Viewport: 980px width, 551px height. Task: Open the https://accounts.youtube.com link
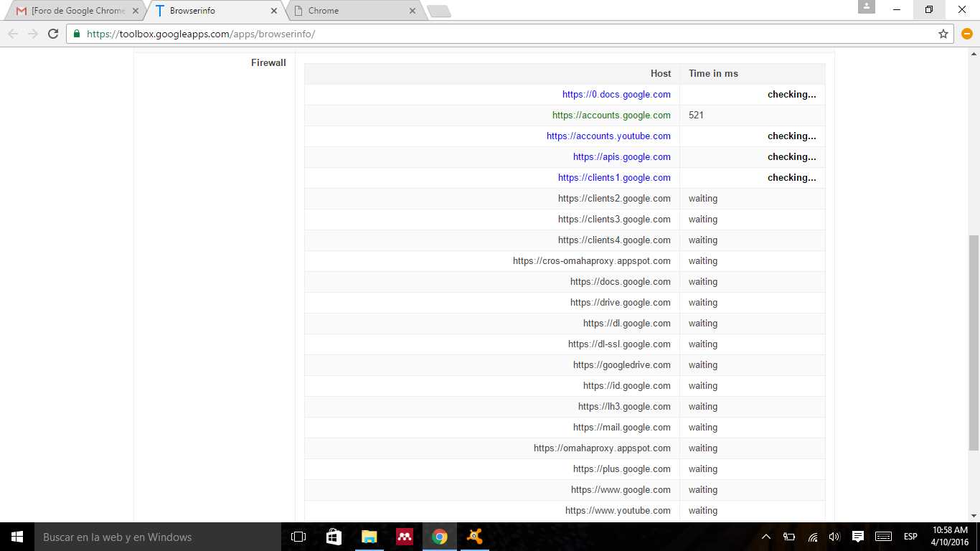click(608, 136)
